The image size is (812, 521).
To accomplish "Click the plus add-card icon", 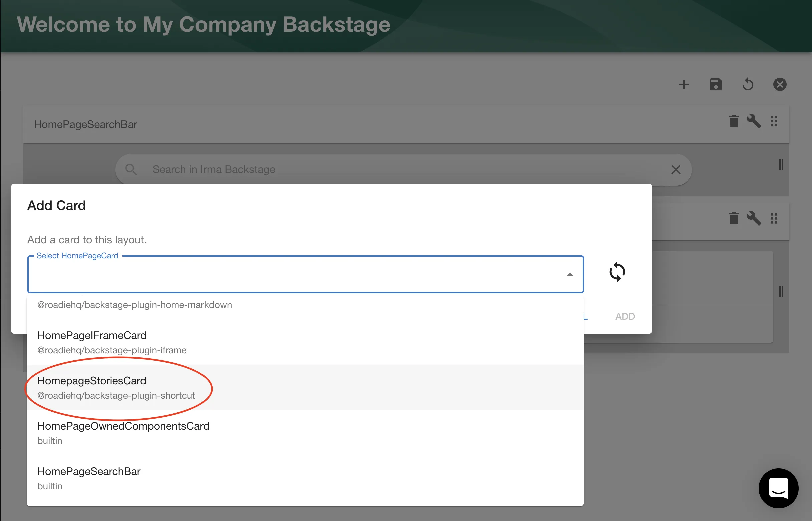I will point(684,84).
